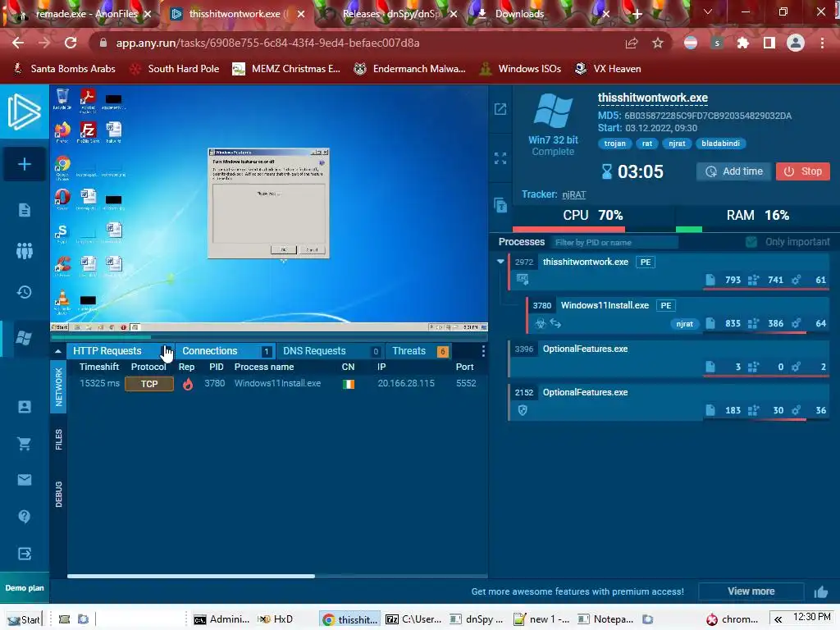Click the VM playback progress bar
The image size is (840, 630).
(x=269, y=337)
